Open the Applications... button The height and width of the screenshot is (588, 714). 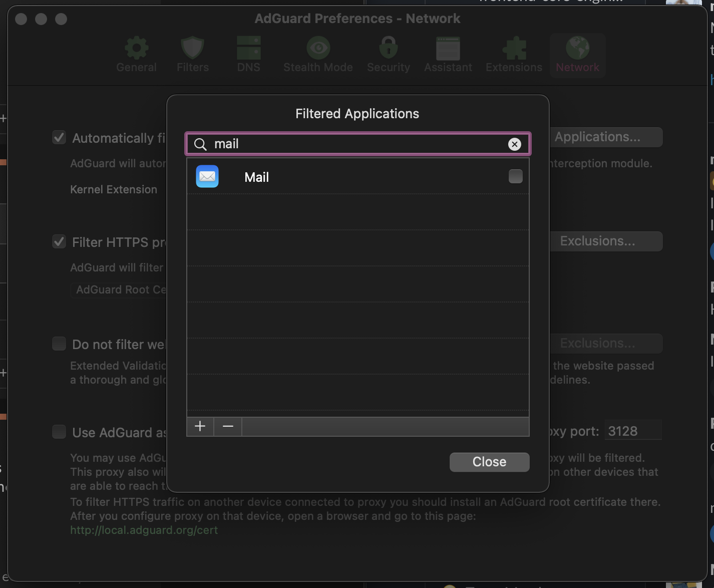(x=606, y=137)
